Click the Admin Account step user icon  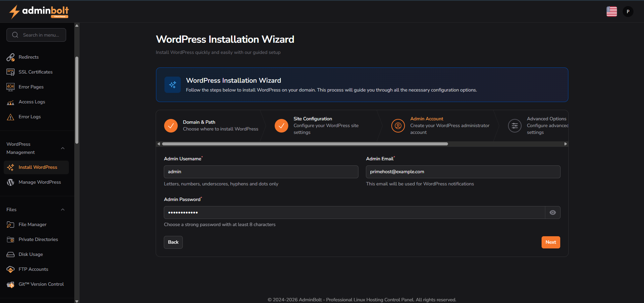[398, 126]
